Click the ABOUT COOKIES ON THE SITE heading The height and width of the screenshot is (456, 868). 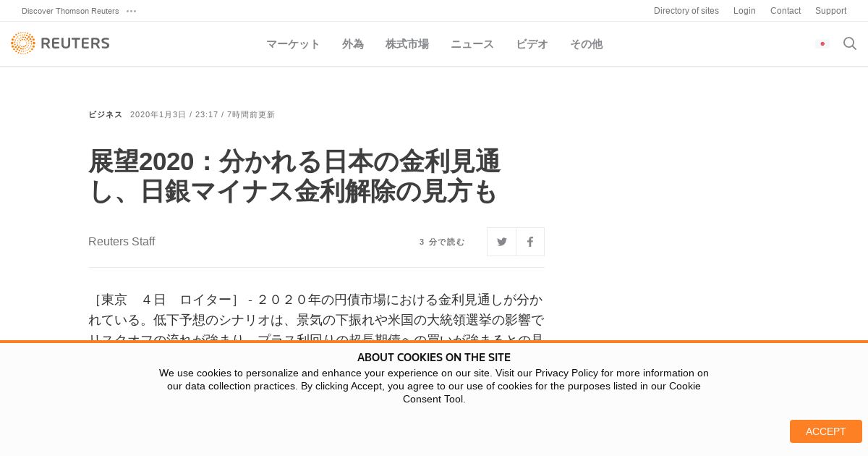pyautogui.click(x=434, y=358)
